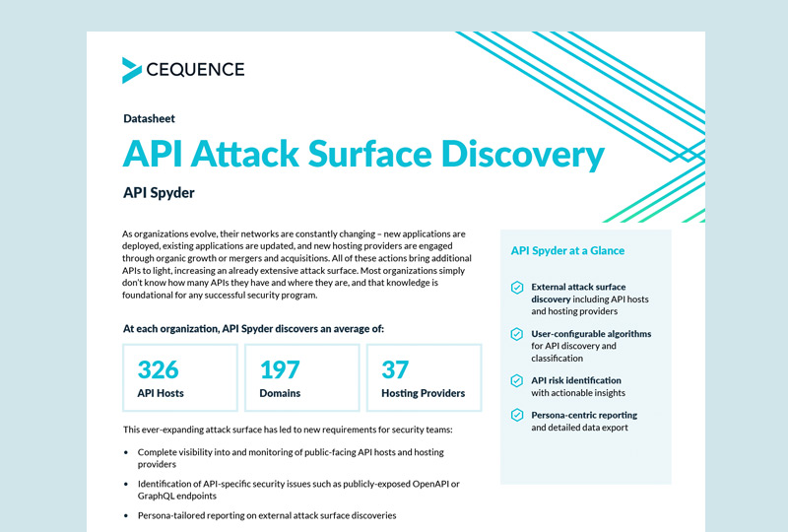The image size is (788, 532).
Task: Click the '197' Domains number
Action: 280,369
